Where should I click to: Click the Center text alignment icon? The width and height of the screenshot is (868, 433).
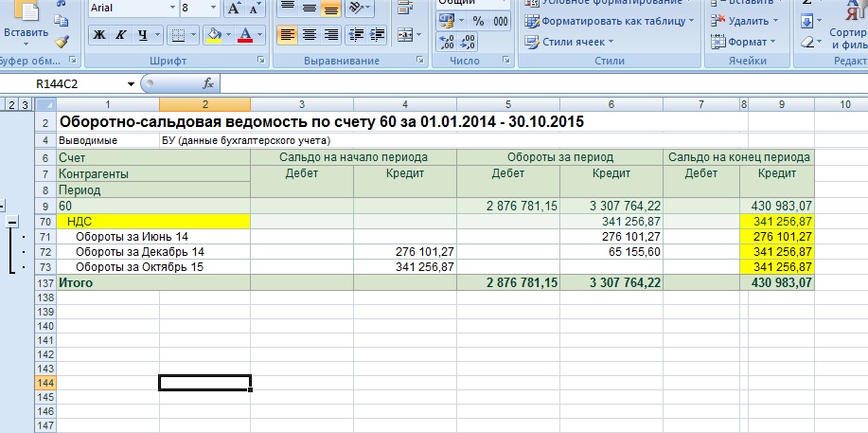coord(309,35)
